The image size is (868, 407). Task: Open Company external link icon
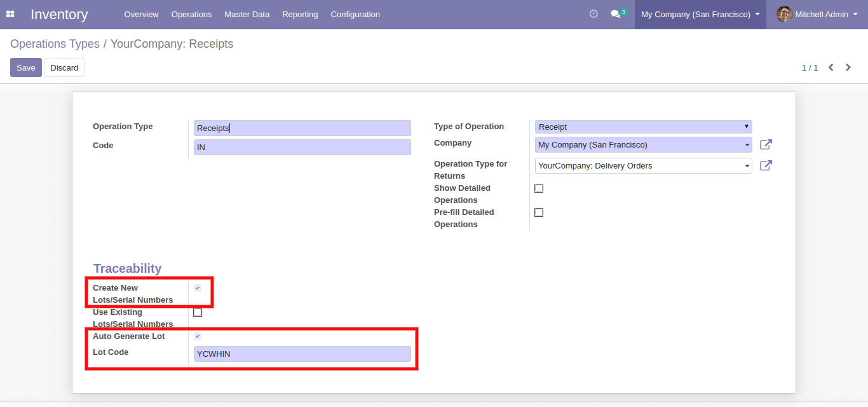766,145
